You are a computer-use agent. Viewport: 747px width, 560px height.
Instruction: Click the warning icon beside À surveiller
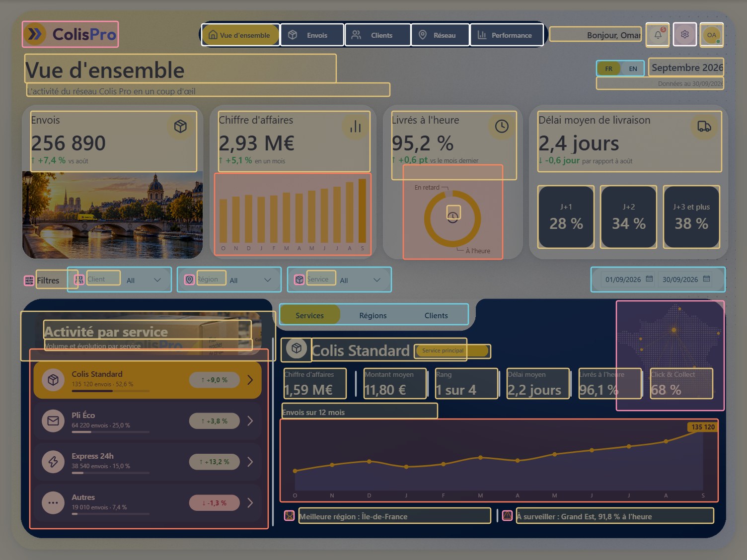click(507, 516)
